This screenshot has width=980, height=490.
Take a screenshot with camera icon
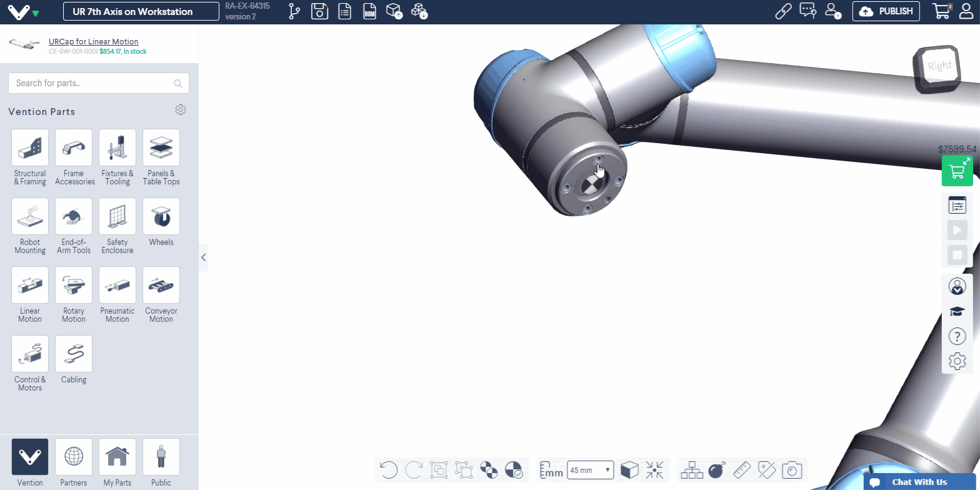[x=792, y=470]
